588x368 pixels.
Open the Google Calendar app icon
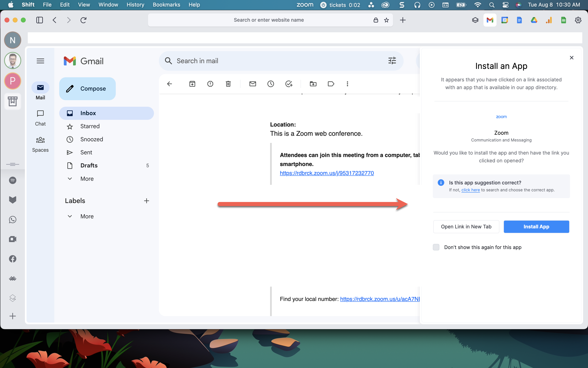(x=505, y=20)
